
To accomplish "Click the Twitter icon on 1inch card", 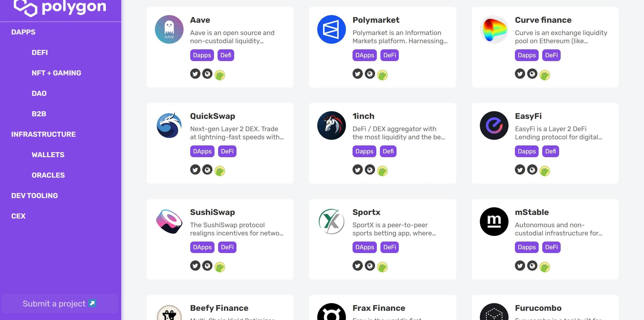I will pos(357,170).
